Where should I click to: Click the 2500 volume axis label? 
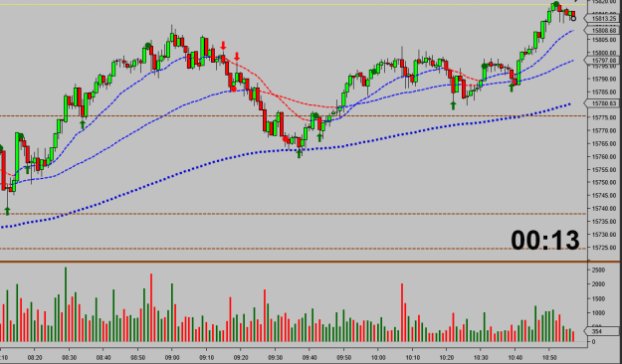coord(598,271)
